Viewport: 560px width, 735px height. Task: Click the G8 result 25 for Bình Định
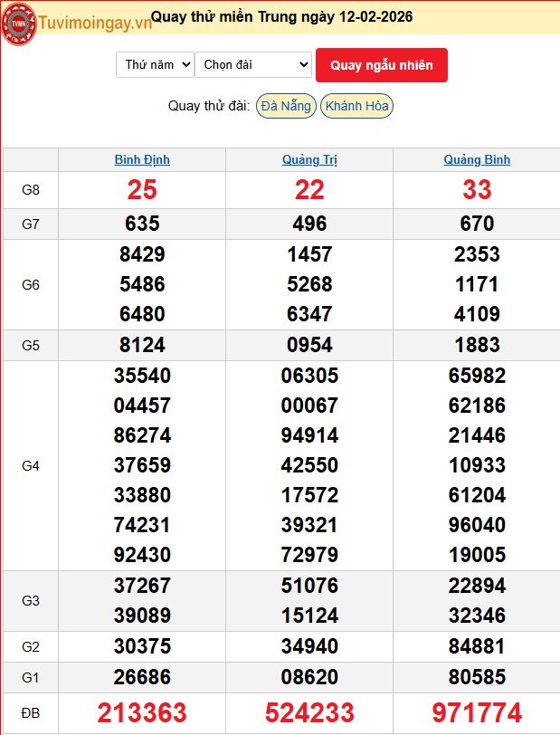(142, 189)
